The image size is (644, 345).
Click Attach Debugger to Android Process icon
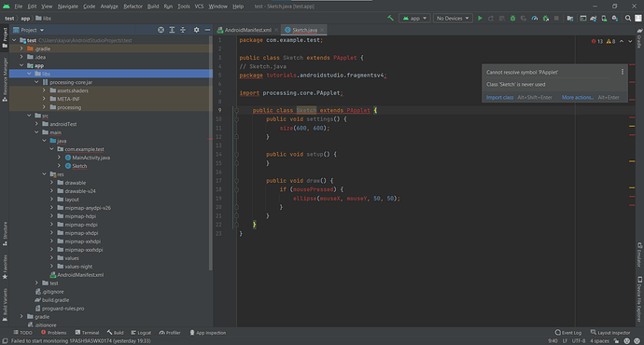point(545,18)
